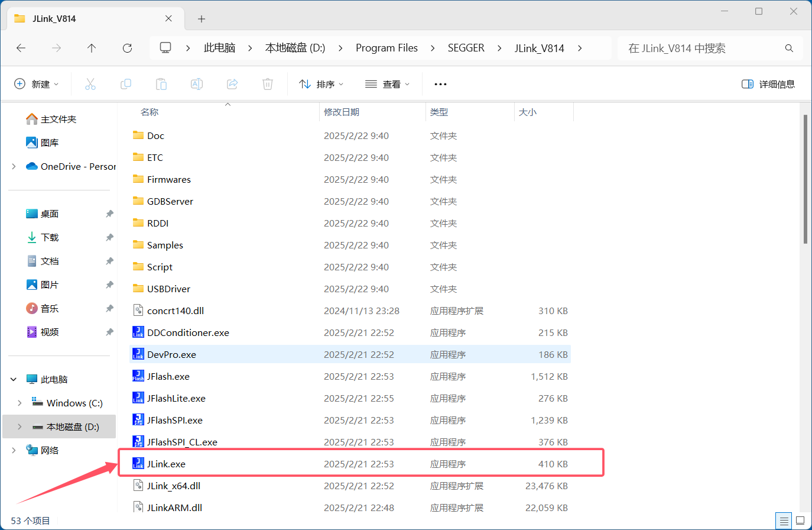Click the Cut scissors icon

coord(90,84)
